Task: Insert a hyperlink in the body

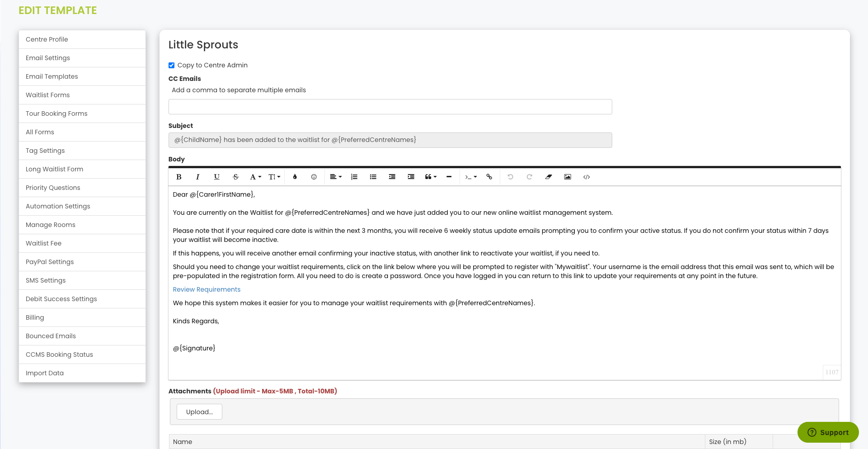Action: coord(489,177)
